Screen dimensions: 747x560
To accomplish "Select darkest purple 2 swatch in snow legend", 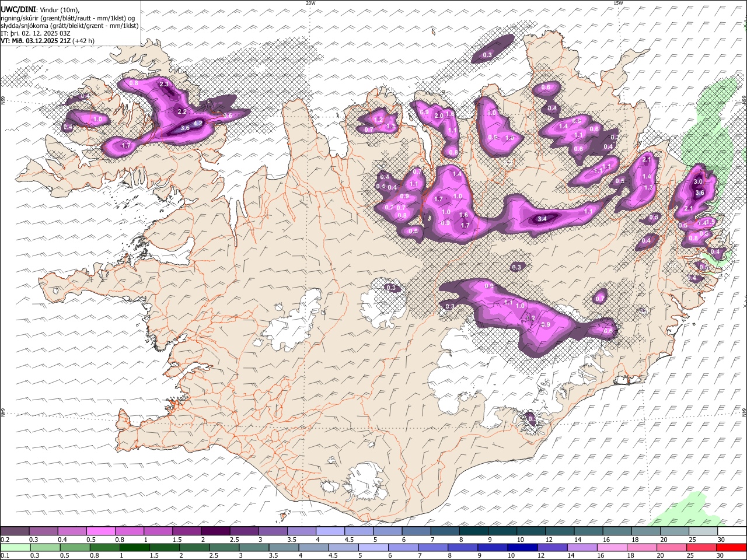I will [x=215, y=531].
